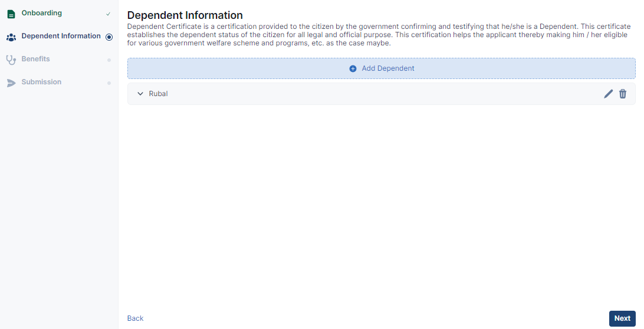
Task: Click the green checkmark next to Onboarding
Action: (x=109, y=14)
